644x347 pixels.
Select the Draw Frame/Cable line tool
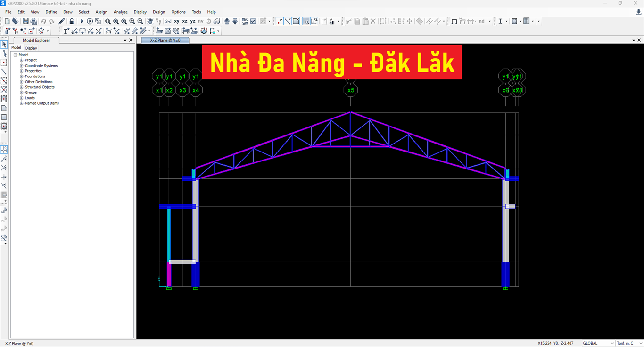pyautogui.click(x=4, y=72)
